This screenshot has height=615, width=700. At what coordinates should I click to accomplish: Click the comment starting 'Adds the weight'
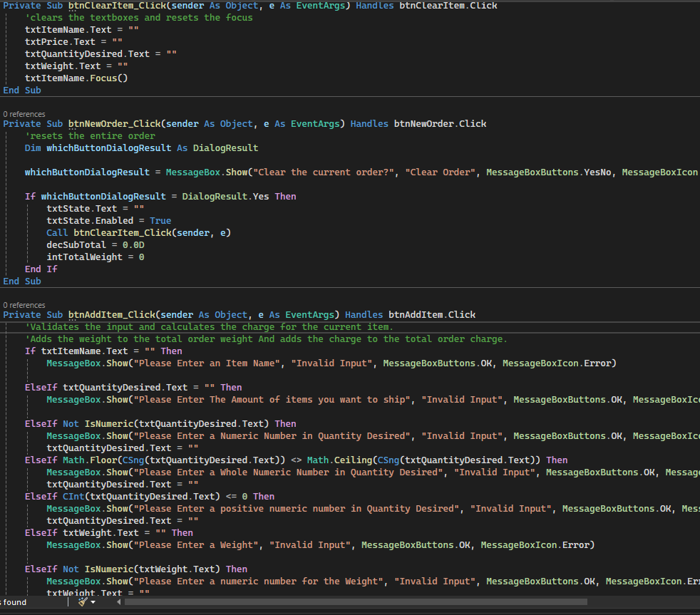(267, 338)
